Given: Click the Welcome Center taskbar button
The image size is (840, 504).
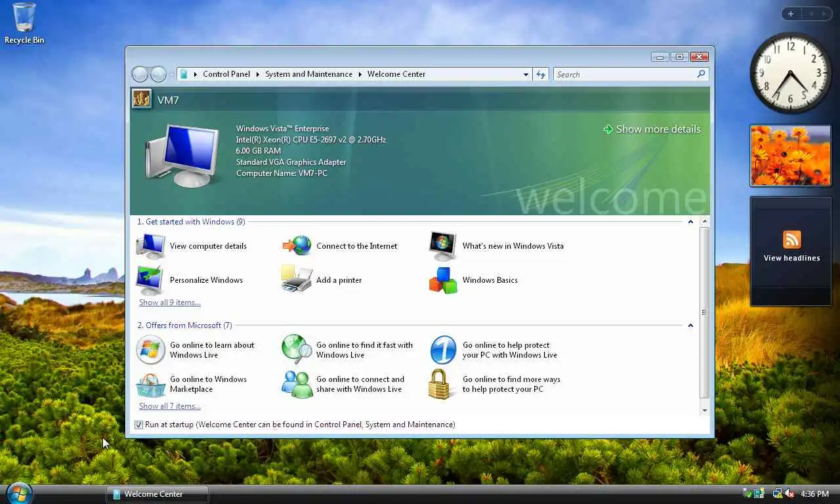Looking at the screenshot, I should click(x=157, y=494).
